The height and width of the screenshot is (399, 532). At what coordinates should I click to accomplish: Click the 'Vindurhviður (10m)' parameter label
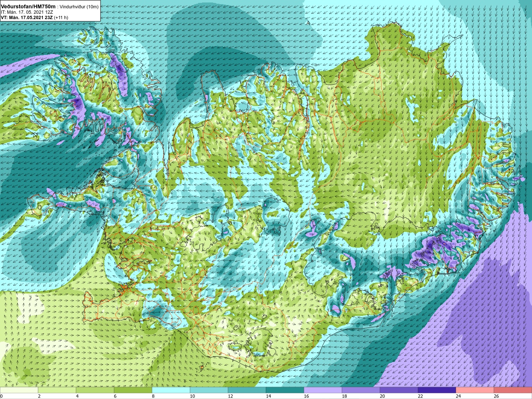[x=79, y=7]
